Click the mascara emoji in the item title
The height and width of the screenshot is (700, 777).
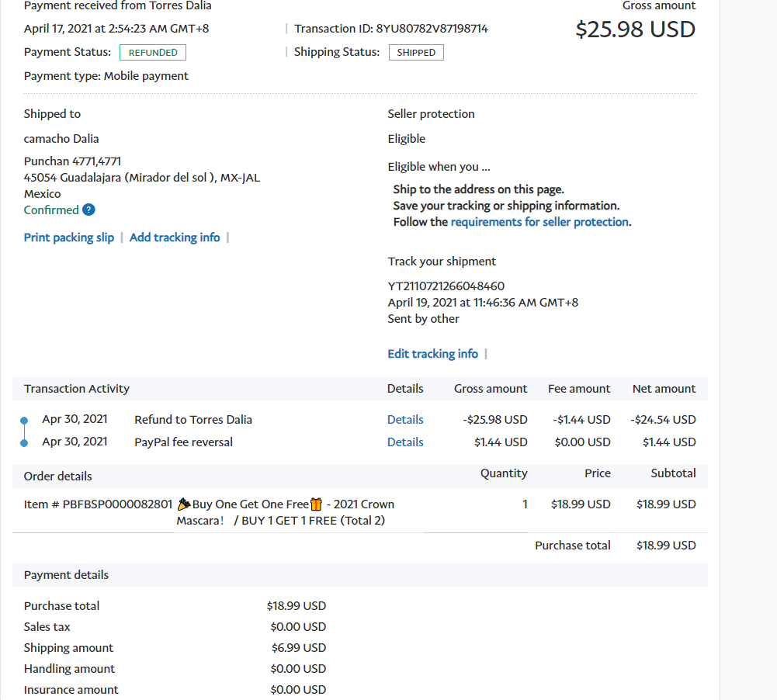pyautogui.click(x=184, y=504)
